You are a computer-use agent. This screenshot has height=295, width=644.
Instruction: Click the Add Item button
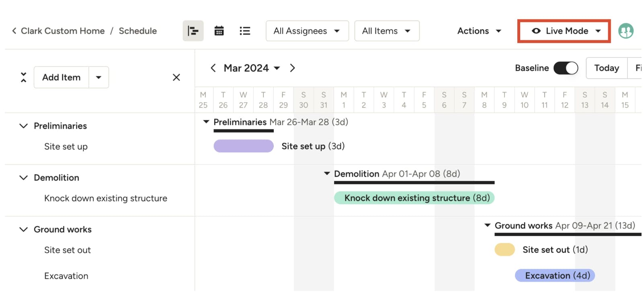click(62, 77)
